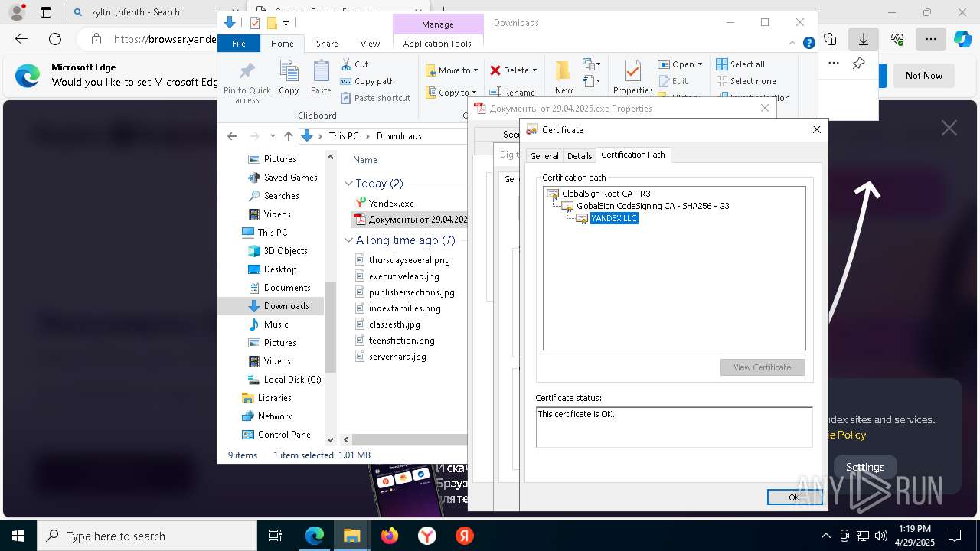This screenshot has width=980, height=551.
Task: Switch to the General tab in Certificate dialog
Action: pyautogui.click(x=544, y=155)
